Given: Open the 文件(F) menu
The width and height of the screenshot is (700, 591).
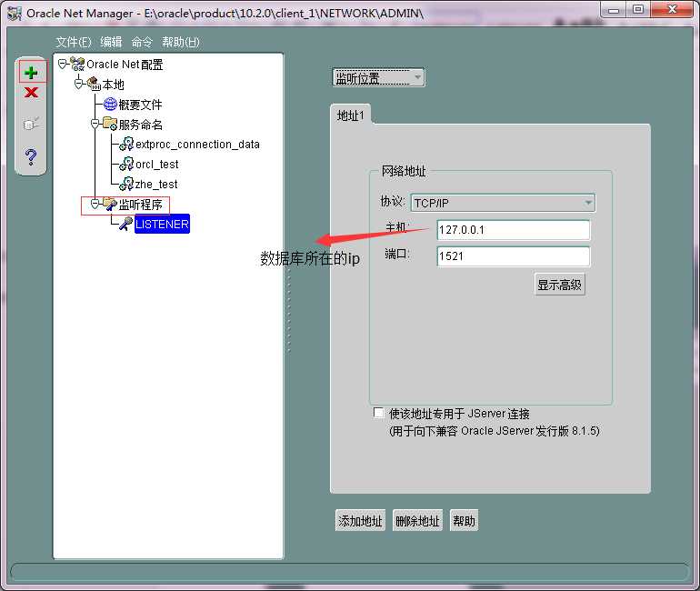Looking at the screenshot, I should [x=74, y=42].
